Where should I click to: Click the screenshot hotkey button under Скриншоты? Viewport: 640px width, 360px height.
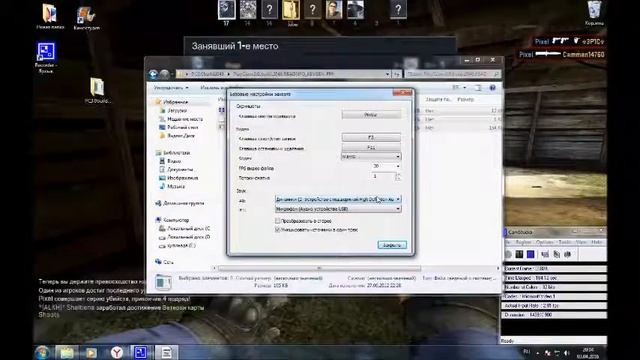pyautogui.click(x=371, y=115)
